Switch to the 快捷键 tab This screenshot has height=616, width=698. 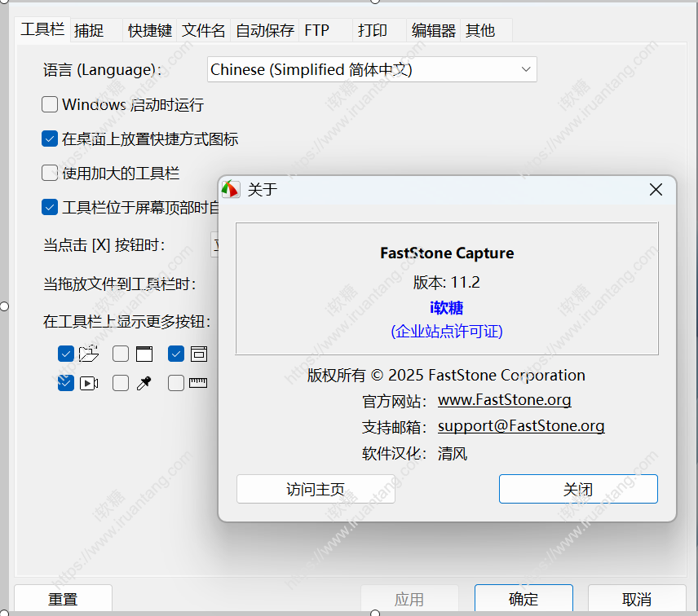pyautogui.click(x=150, y=29)
